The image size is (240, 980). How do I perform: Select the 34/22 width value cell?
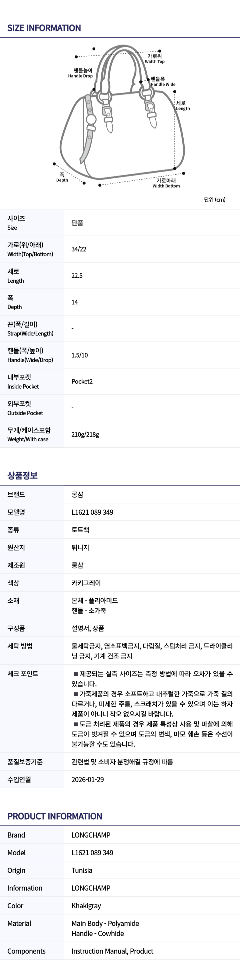(79, 249)
